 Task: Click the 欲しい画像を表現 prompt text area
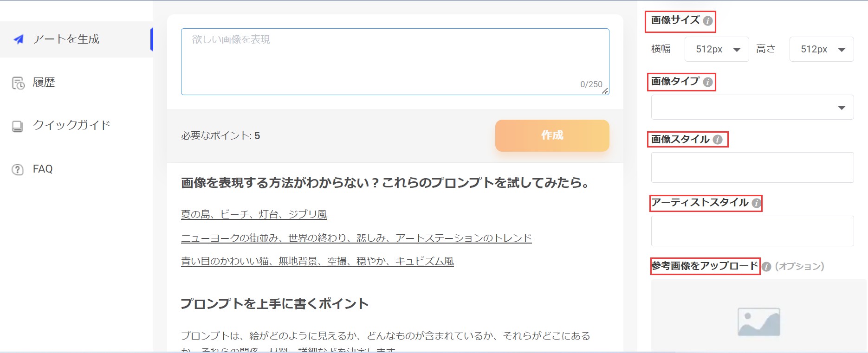(395, 62)
